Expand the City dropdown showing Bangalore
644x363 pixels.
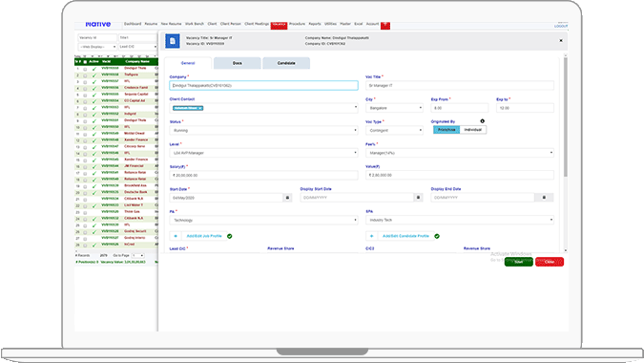[x=394, y=108]
